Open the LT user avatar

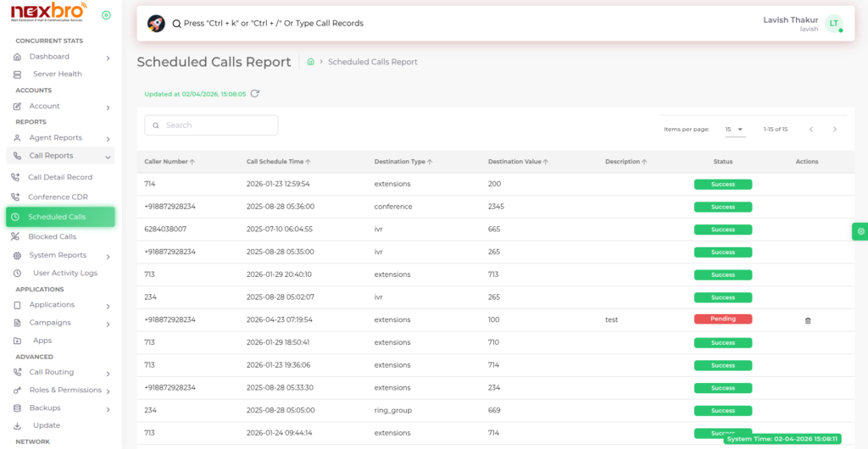[x=834, y=24]
